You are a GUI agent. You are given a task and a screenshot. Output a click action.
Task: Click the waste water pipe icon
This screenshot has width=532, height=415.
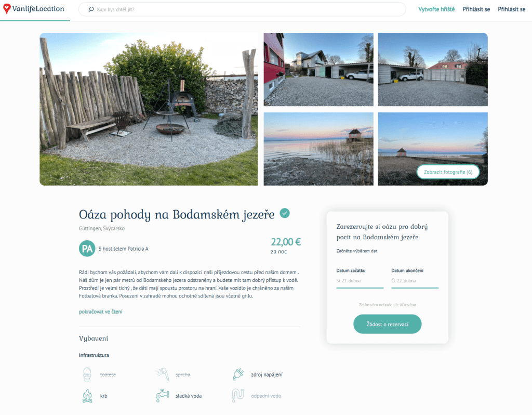click(x=238, y=396)
